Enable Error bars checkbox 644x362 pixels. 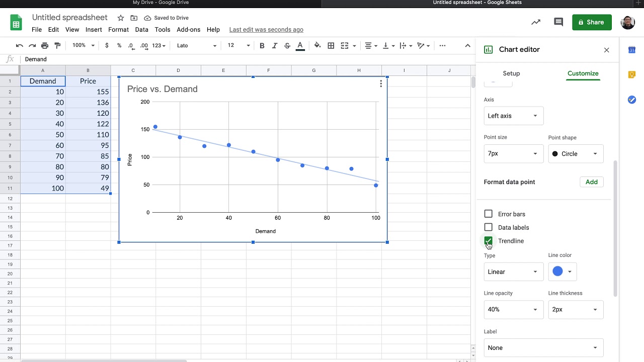click(488, 214)
